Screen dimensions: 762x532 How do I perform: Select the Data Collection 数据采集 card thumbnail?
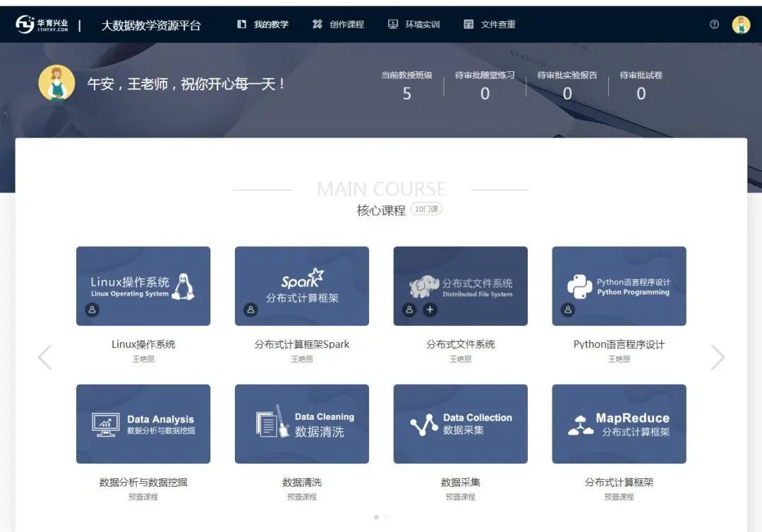click(460, 423)
